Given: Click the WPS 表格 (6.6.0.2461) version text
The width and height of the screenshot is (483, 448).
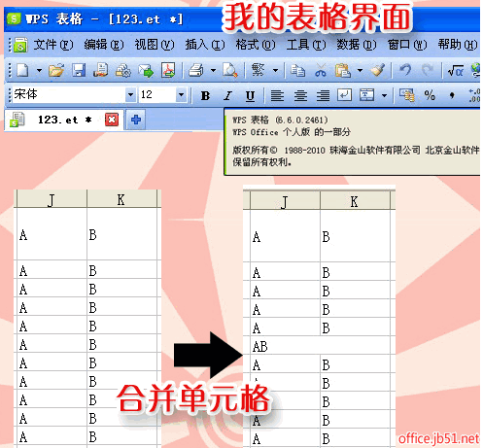Looking at the screenshot, I should click(x=280, y=121).
